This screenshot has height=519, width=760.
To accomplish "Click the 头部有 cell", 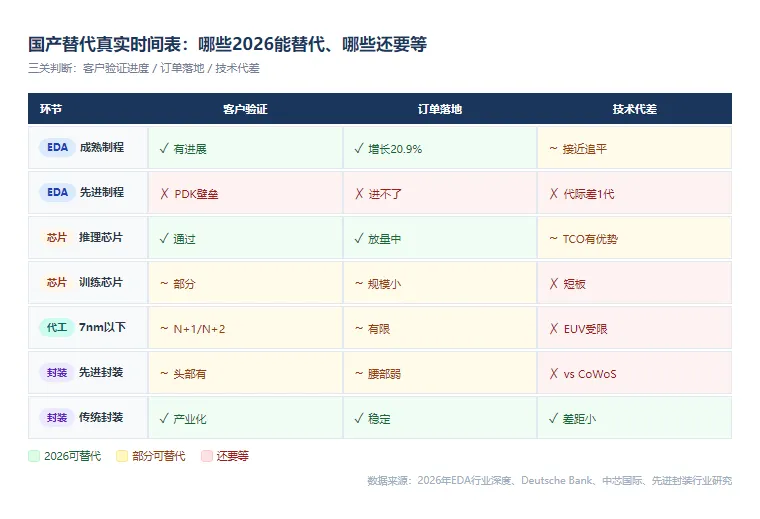I will point(245,374).
